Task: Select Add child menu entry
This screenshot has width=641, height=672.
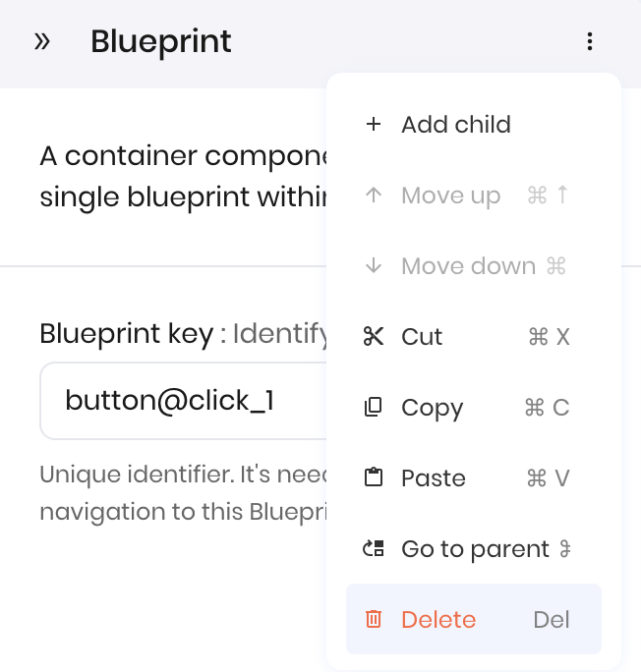Action: [x=474, y=125]
